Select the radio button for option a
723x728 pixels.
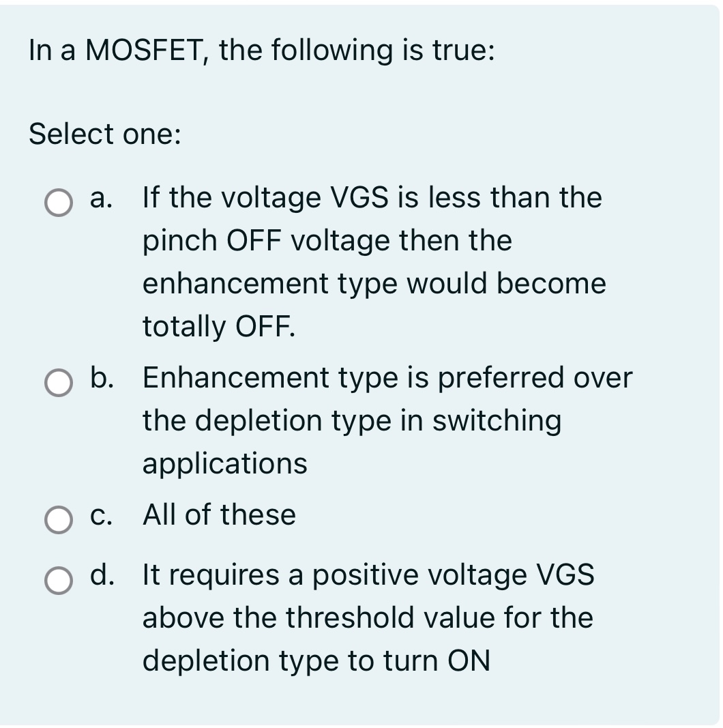(x=59, y=202)
